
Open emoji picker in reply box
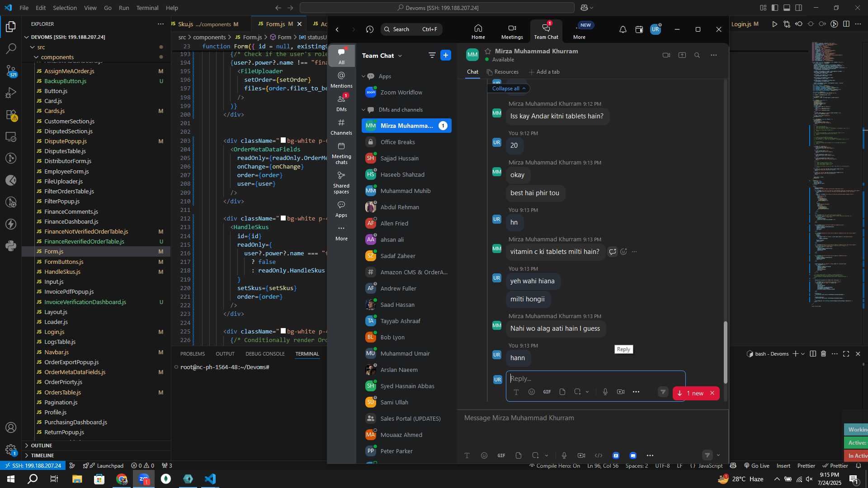click(x=532, y=392)
